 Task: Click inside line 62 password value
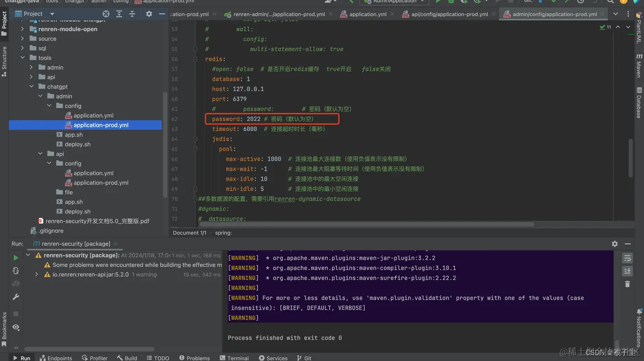point(254,119)
